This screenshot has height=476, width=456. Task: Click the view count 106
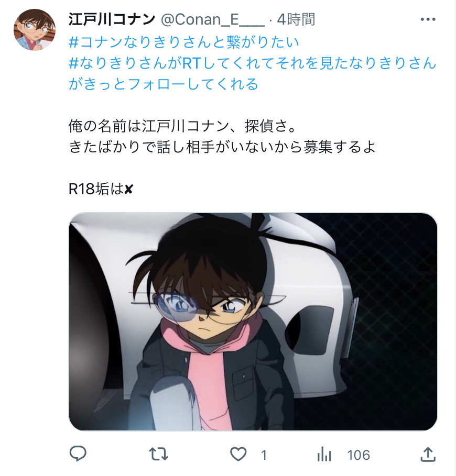(359, 455)
